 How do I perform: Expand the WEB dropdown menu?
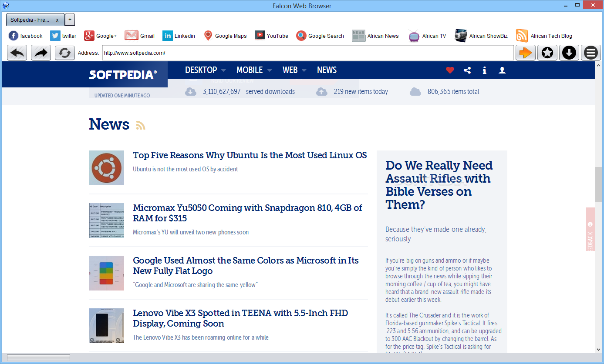(x=294, y=70)
